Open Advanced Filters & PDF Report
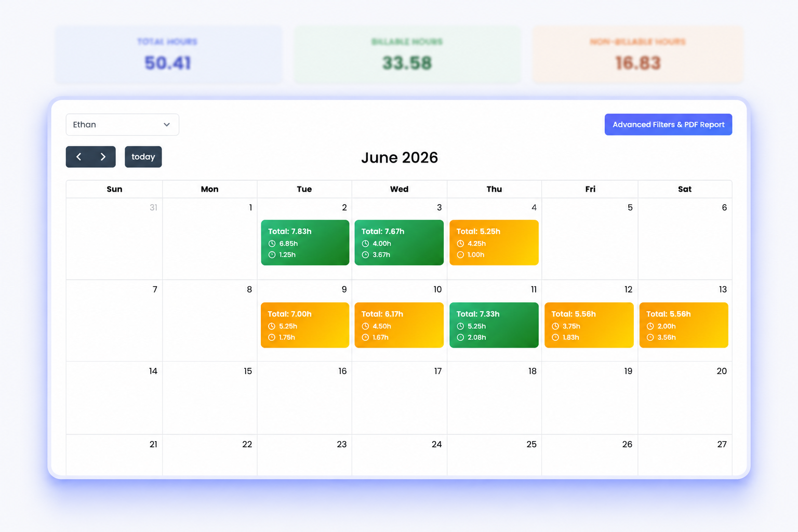 668,125
